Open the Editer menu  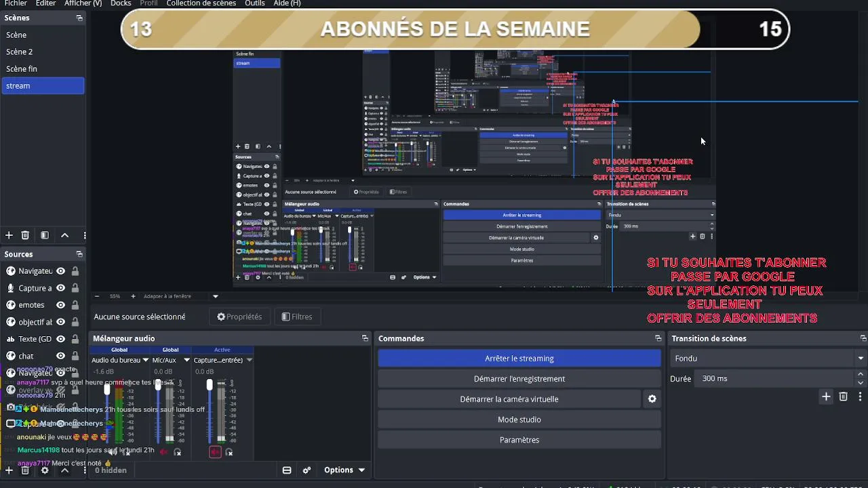45,3
